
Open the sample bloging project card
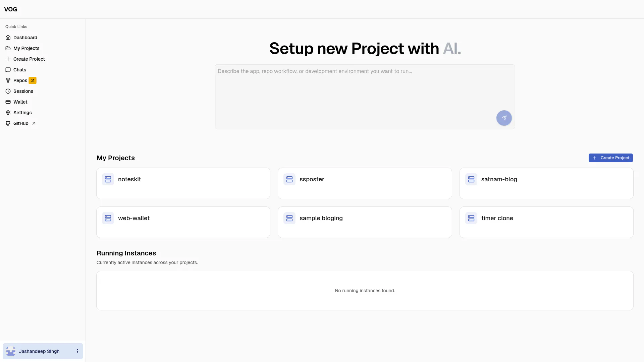coord(365,222)
